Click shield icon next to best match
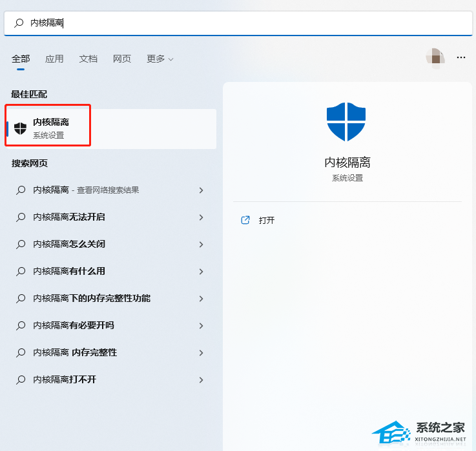The height and width of the screenshot is (451, 476). tap(21, 128)
